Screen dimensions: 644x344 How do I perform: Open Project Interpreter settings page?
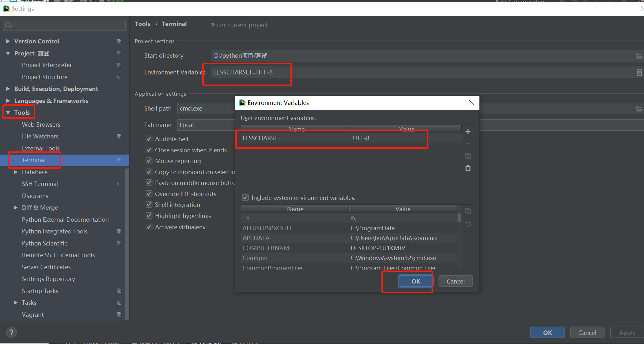(x=47, y=65)
